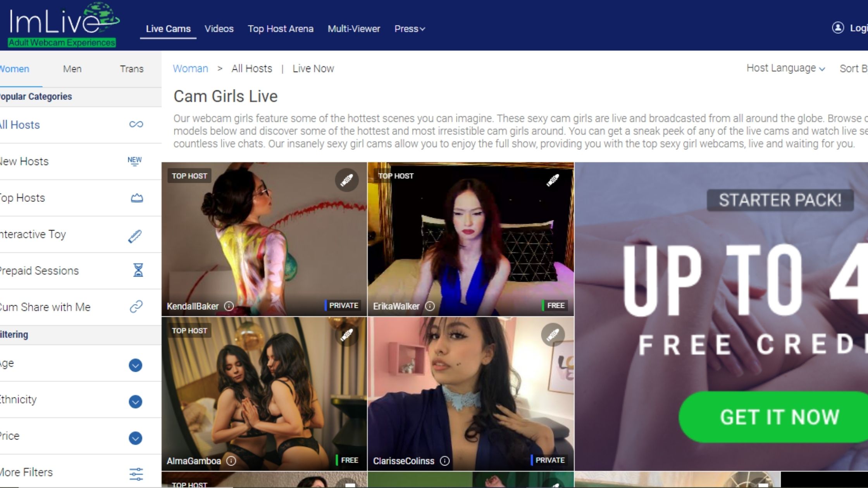Expand the Age filter chevron
Viewport: 868px width, 488px height.
tap(135, 365)
